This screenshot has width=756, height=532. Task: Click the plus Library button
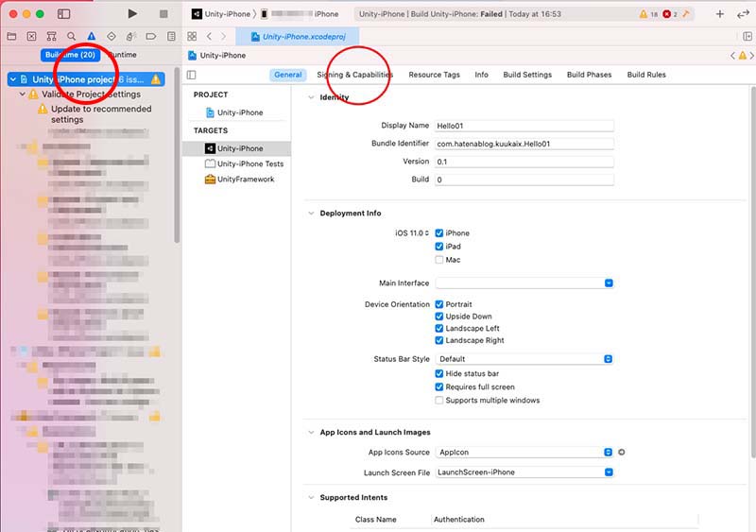(719, 14)
